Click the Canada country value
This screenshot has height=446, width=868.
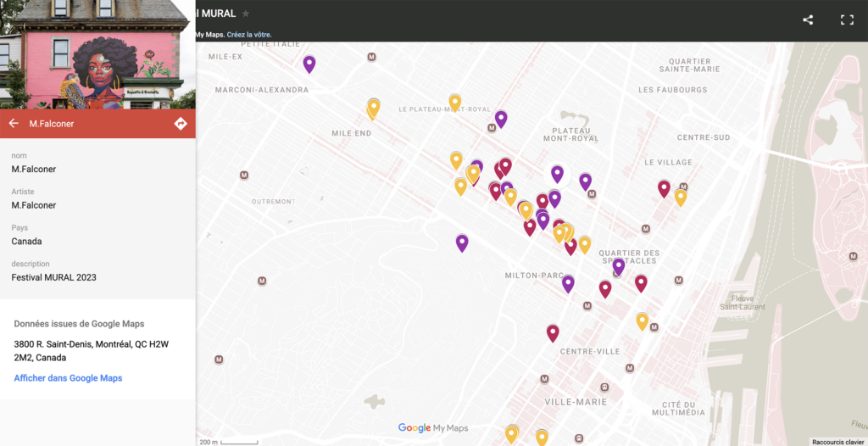pos(26,241)
